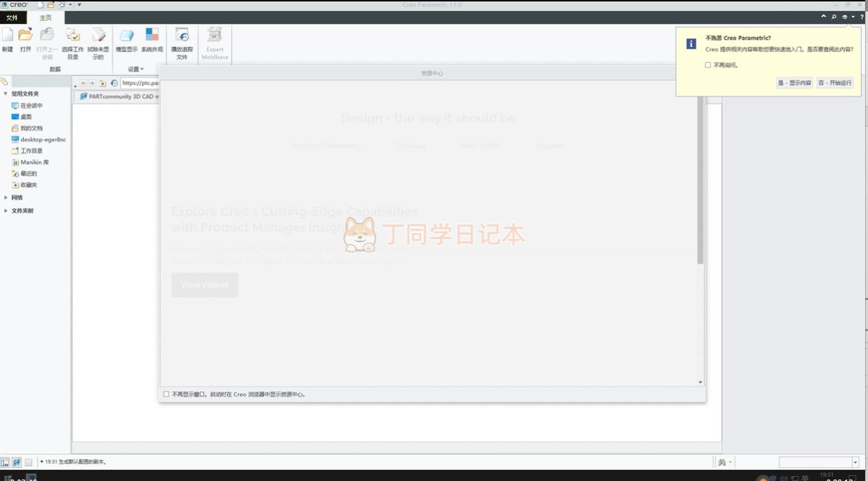Select Manikin 库 entry
Viewport: 868px width, 481px height.
30,162
